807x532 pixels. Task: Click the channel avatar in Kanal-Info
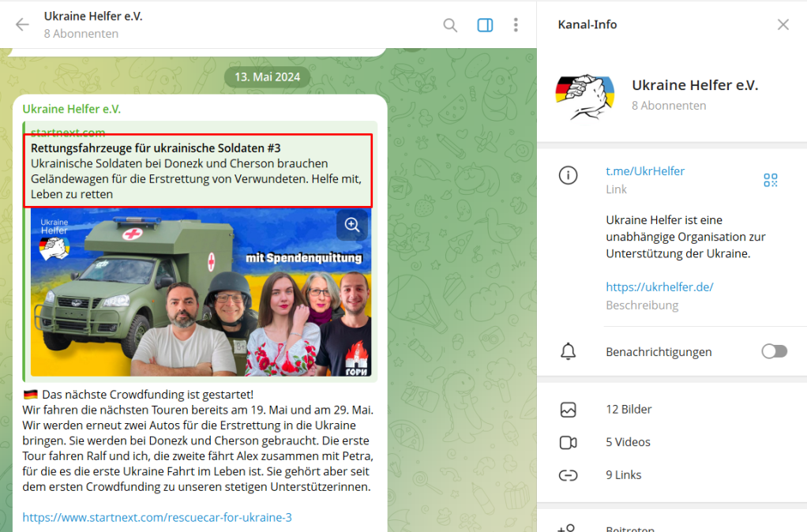click(585, 95)
